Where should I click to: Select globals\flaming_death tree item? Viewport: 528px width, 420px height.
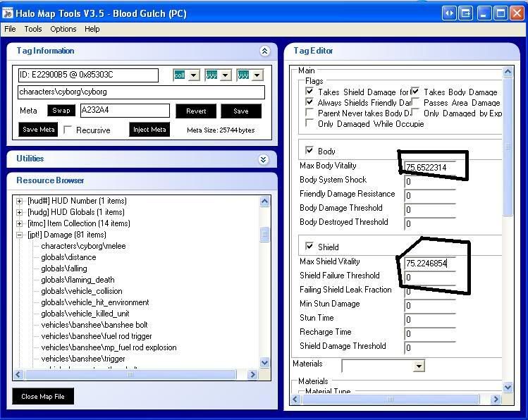click(x=78, y=280)
